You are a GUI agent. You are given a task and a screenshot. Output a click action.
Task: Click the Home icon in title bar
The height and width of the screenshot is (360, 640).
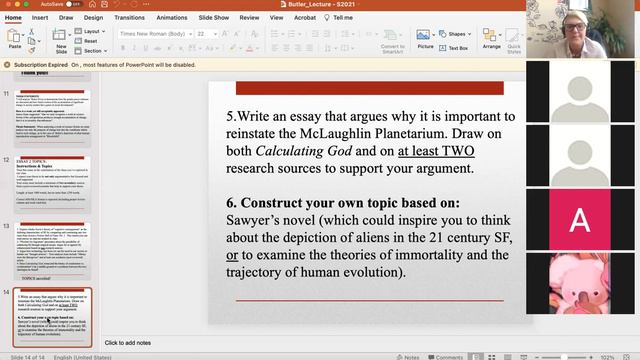pyautogui.click(x=92, y=4)
